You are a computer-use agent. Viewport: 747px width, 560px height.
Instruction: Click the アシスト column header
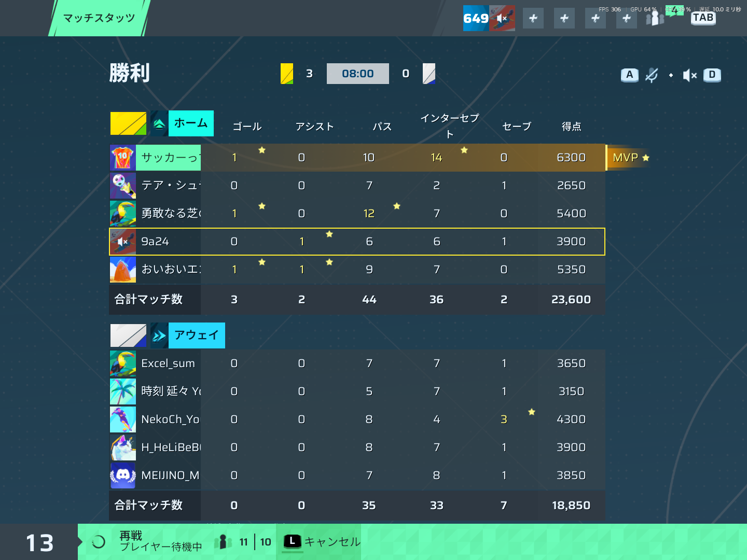(315, 127)
